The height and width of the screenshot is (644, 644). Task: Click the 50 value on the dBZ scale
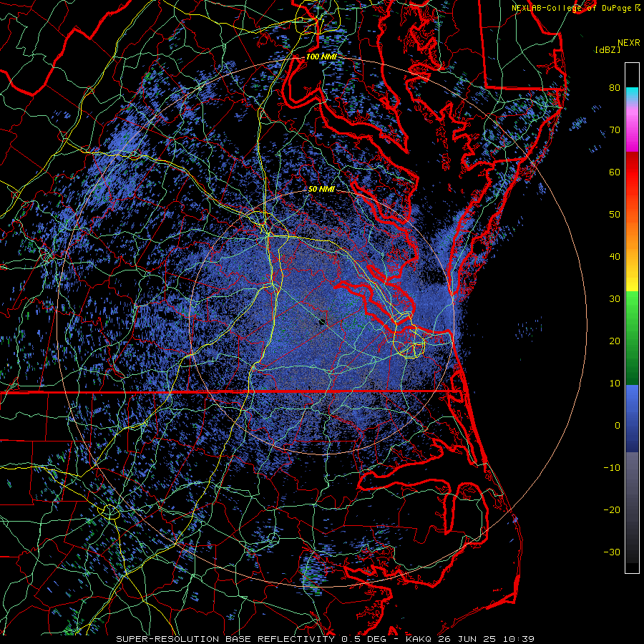[615, 215]
